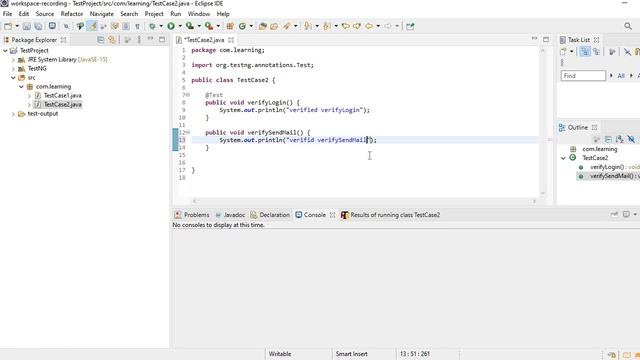
Task: Collapse the TestProject tree node
Action: tap(5, 51)
